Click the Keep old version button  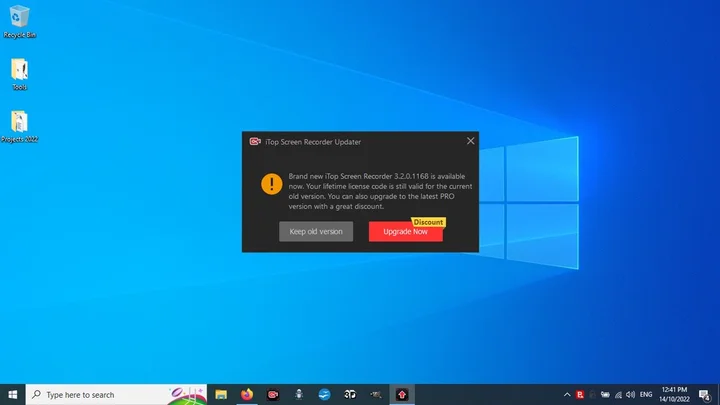point(316,231)
